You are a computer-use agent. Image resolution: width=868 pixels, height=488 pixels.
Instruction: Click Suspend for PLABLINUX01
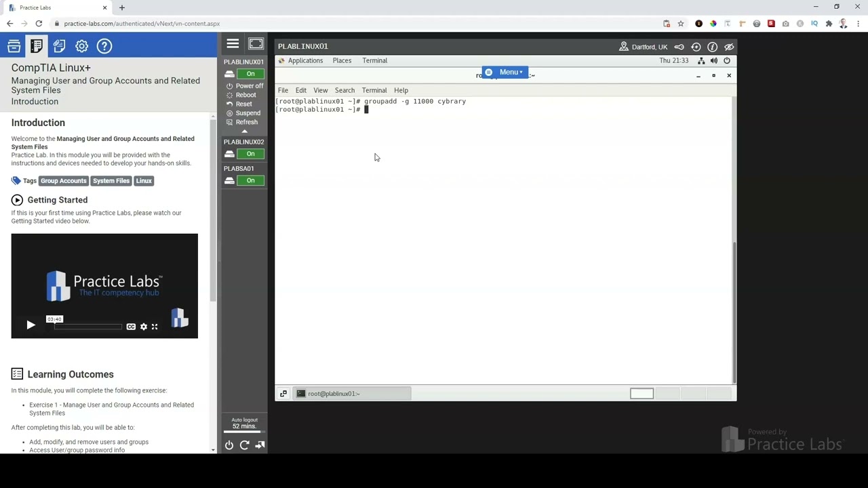click(x=243, y=113)
